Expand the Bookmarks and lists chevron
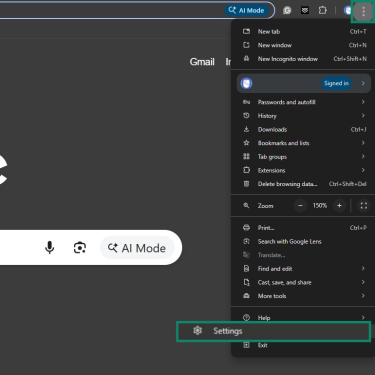The height and width of the screenshot is (375, 375). click(363, 143)
